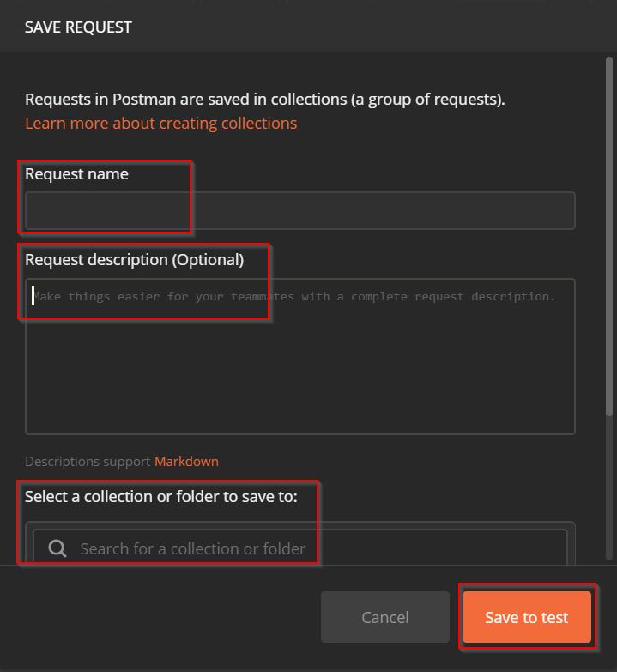Click into the Request name field
This screenshot has width=617, height=672.
[x=299, y=211]
